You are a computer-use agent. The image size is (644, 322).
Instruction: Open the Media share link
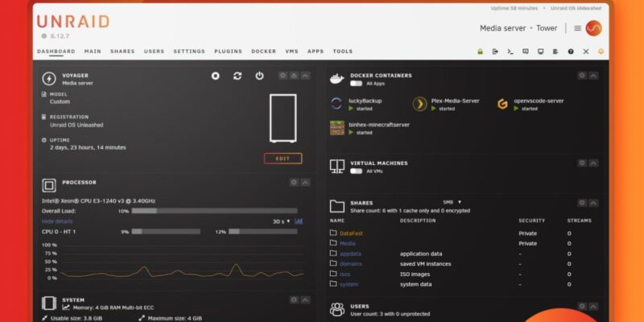coord(348,244)
